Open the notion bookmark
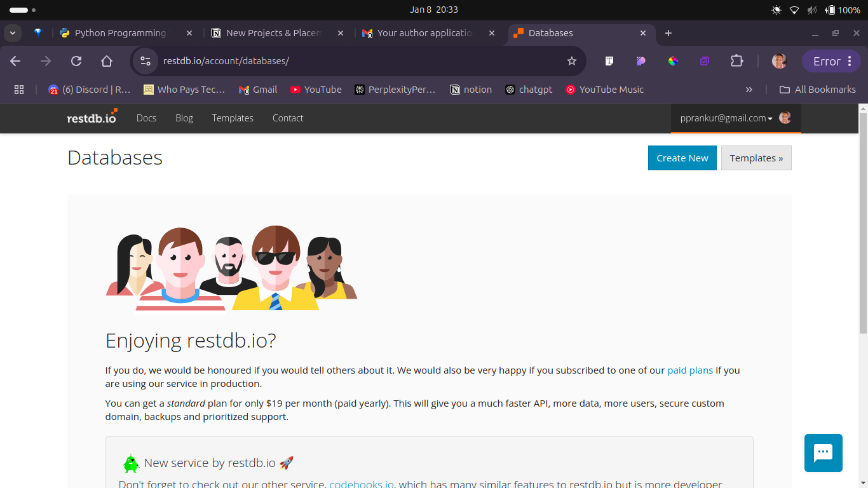868x488 pixels. 471,90
